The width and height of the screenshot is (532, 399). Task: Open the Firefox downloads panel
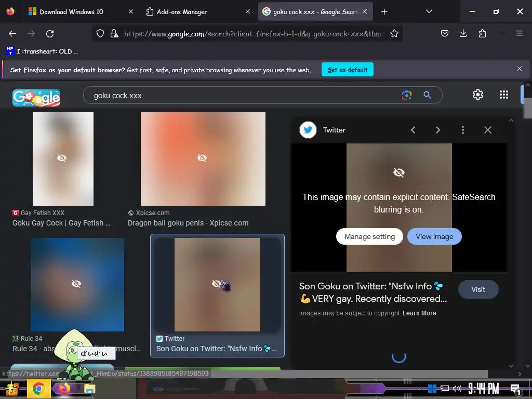[x=463, y=33]
